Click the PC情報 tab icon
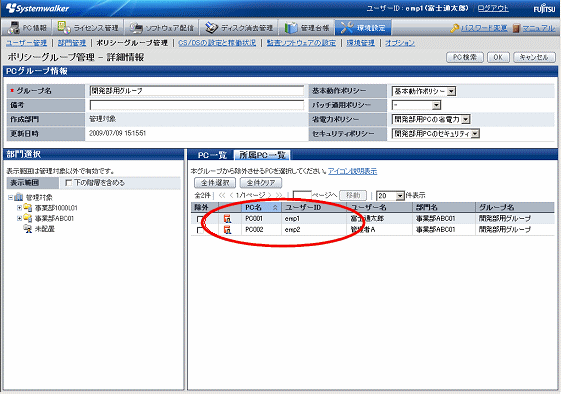 coord(14,28)
